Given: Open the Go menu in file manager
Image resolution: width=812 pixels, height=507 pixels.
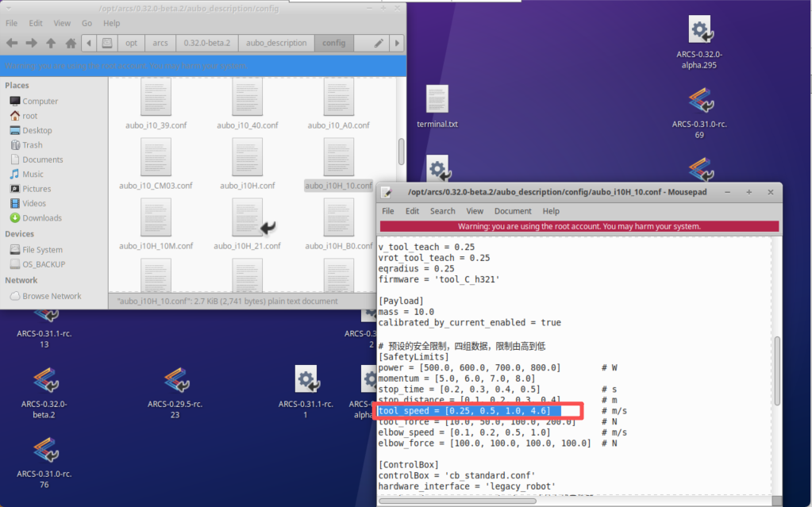Looking at the screenshot, I should 87,23.
